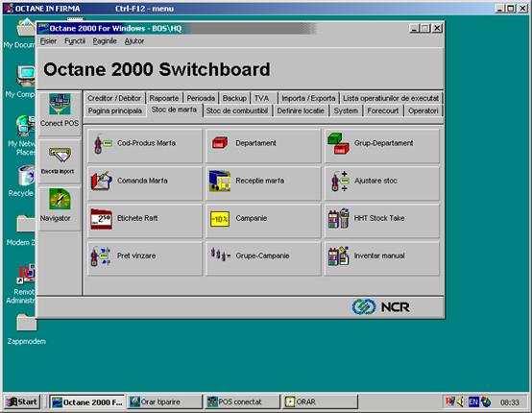
Task: Activate the Orar tiparire taskbar button
Action: pyautogui.click(x=164, y=402)
